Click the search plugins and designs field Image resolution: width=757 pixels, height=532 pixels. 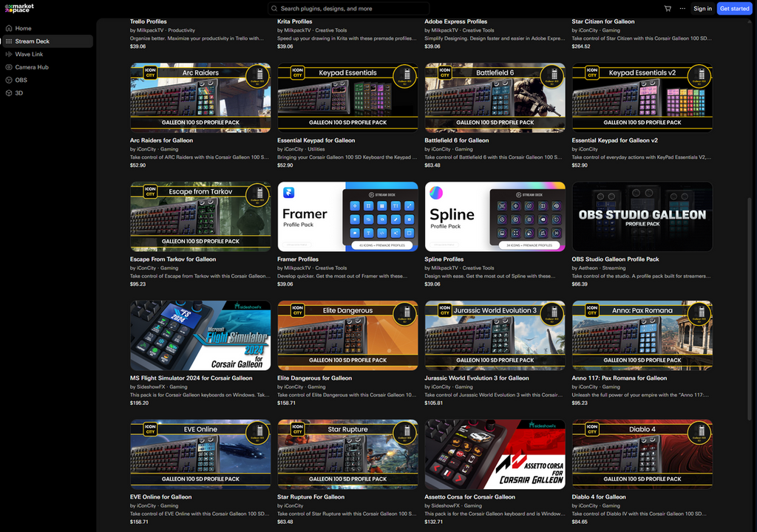click(x=347, y=8)
